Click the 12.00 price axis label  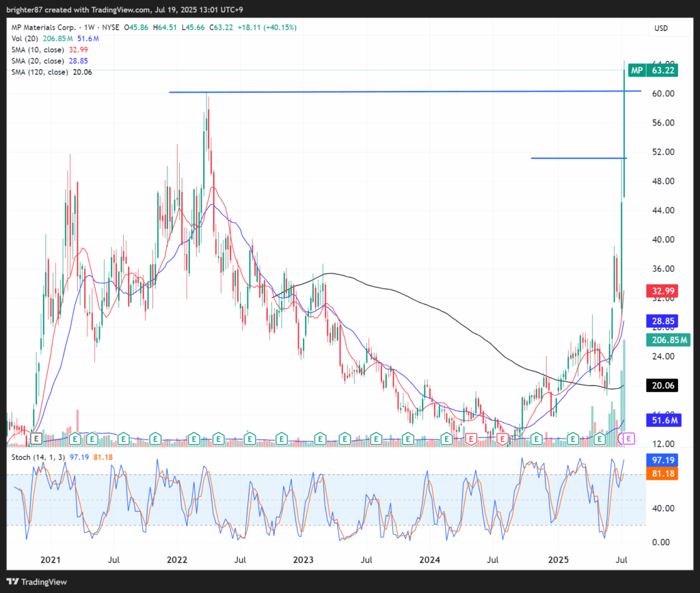pyautogui.click(x=663, y=444)
